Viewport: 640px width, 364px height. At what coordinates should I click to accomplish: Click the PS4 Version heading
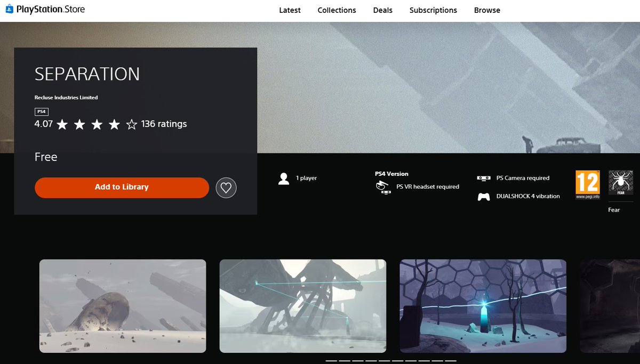391,174
